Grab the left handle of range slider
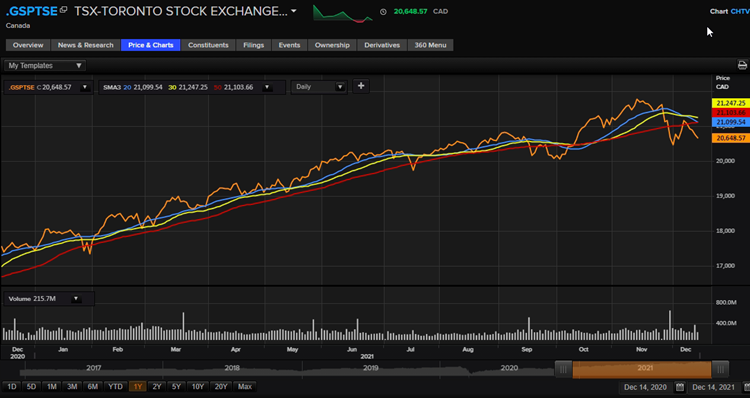The image size is (750, 398). tap(563, 369)
